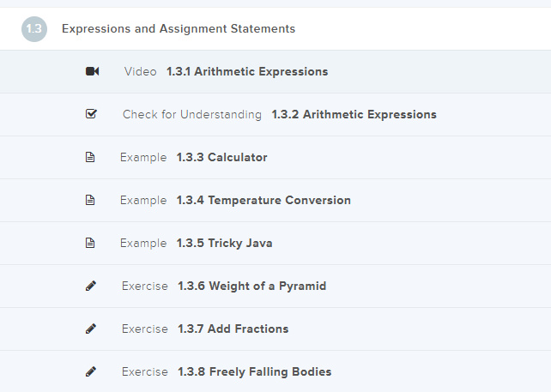551x392 pixels.
Task: Open 1.3.2 Arithmetic Expressions check
Action: [x=354, y=115]
